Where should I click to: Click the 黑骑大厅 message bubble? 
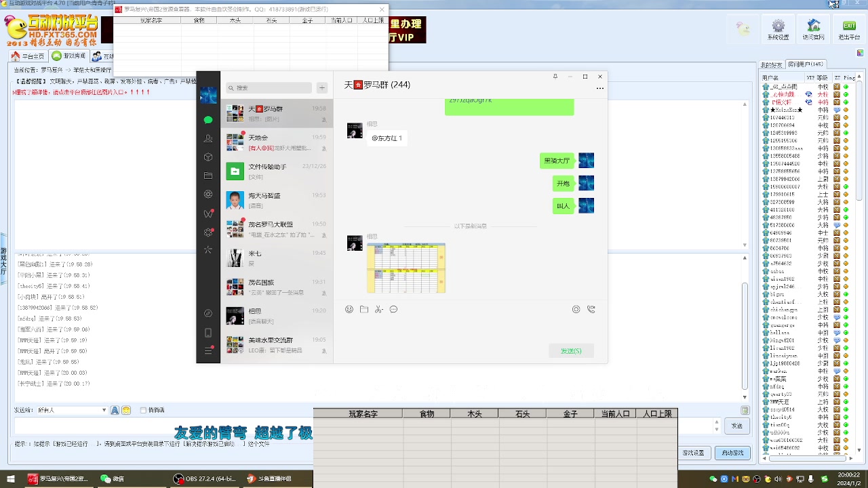557,161
